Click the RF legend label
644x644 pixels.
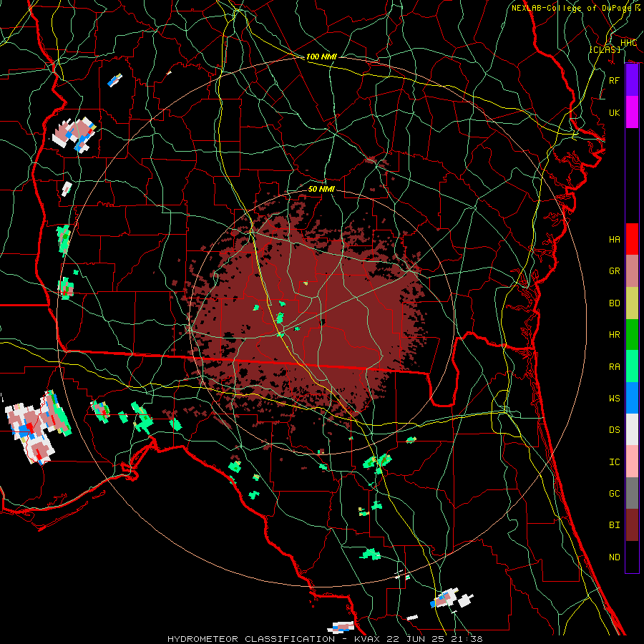pos(615,80)
